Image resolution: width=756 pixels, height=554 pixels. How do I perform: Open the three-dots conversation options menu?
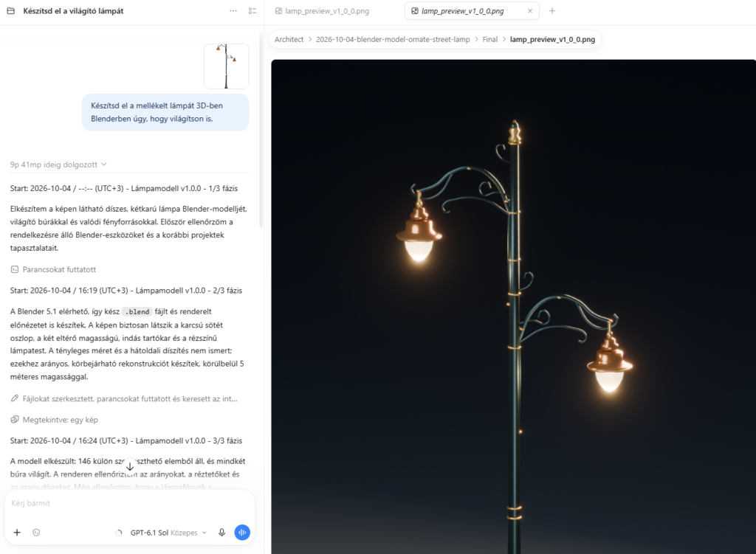(x=233, y=10)
